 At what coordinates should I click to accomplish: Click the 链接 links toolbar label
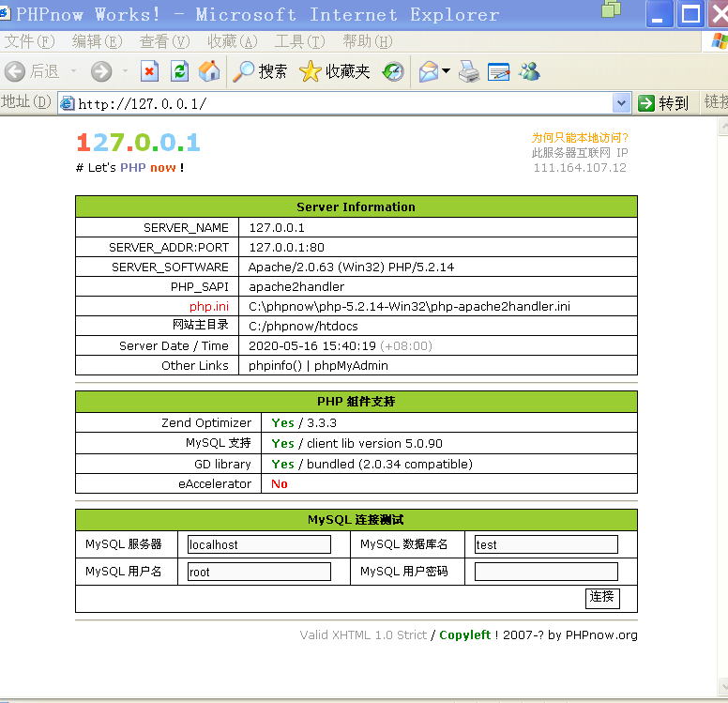coord(715,101)
